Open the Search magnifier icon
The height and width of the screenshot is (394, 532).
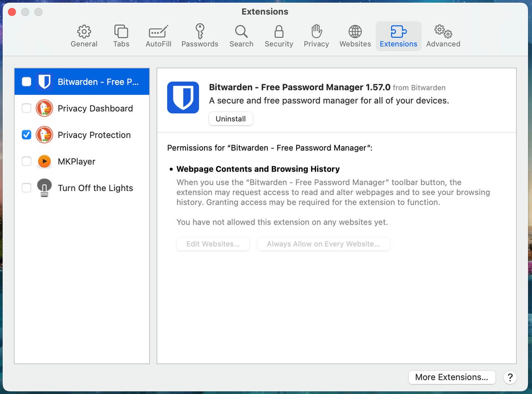coord(241,31)
